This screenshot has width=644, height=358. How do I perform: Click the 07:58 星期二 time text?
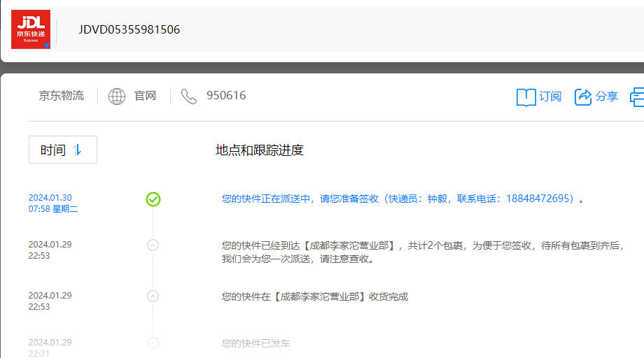(53, 209)
